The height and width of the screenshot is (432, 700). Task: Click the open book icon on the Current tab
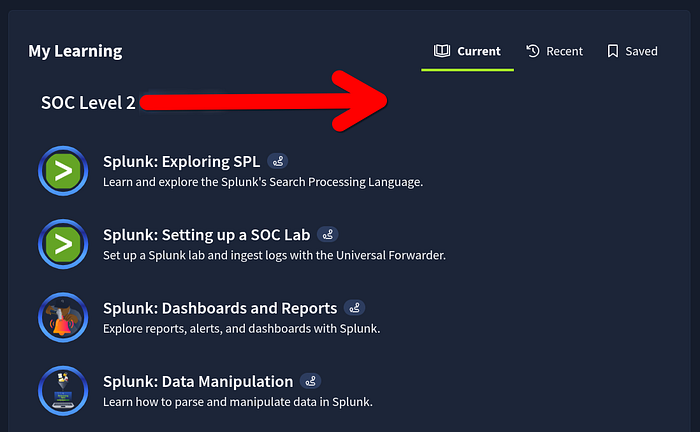(x=442, y=51)
